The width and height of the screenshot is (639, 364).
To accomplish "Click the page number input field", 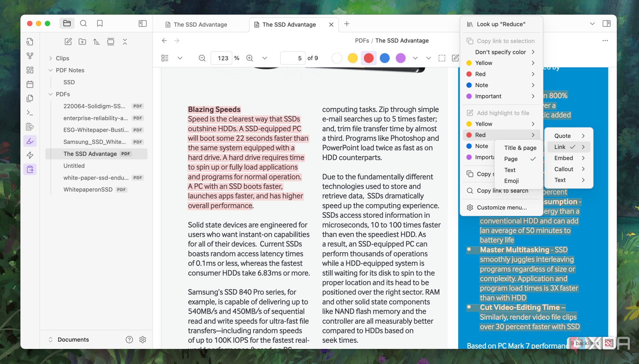I will tap(292, 58).
